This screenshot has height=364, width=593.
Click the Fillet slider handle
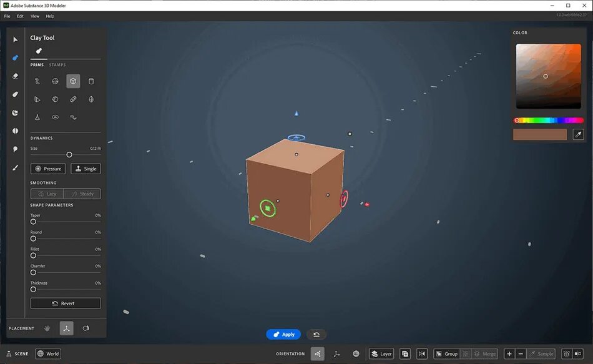pos(33,255)
